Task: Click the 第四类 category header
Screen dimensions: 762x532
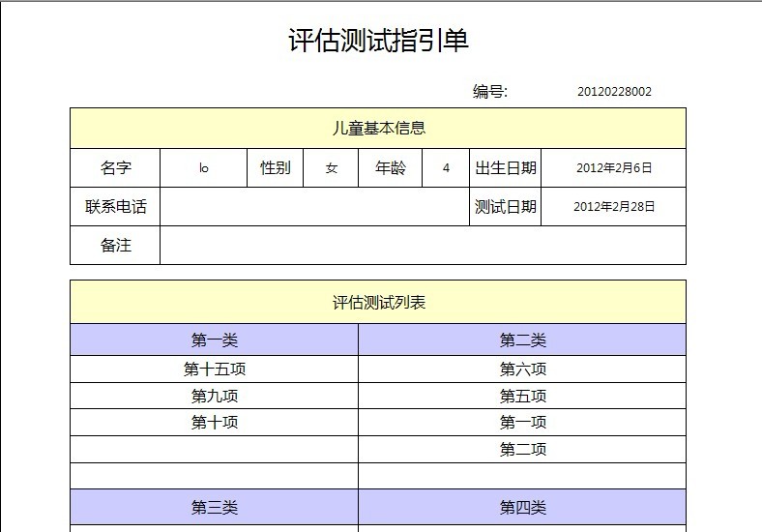Action: click(x=522, y=507)
